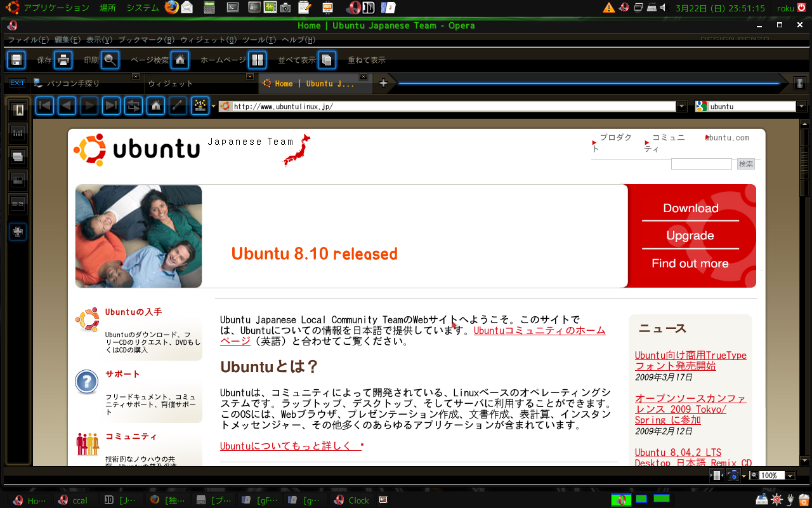812x508 pixels.
Task: Open page search with magnifier icon
Action: 110,60
